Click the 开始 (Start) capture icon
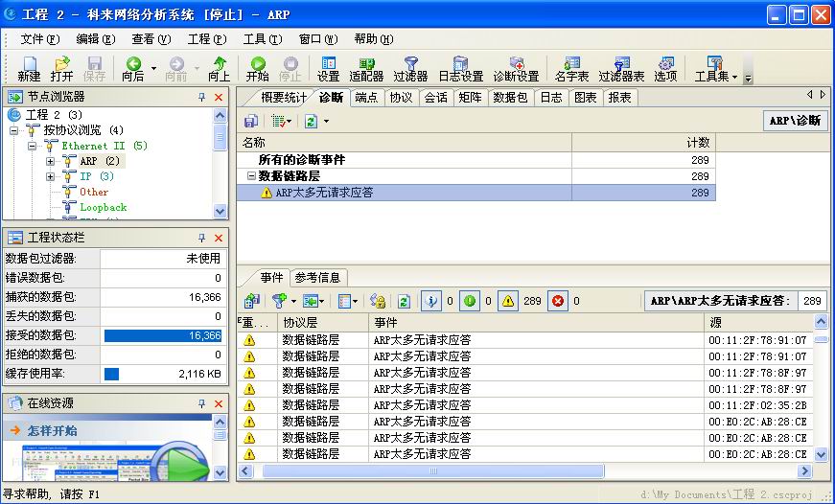This screenshot has width=835, height=504. point(257,68)
